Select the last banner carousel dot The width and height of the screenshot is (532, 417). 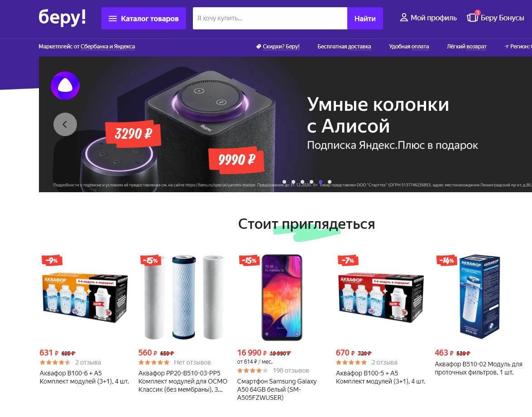pos(330,182)
